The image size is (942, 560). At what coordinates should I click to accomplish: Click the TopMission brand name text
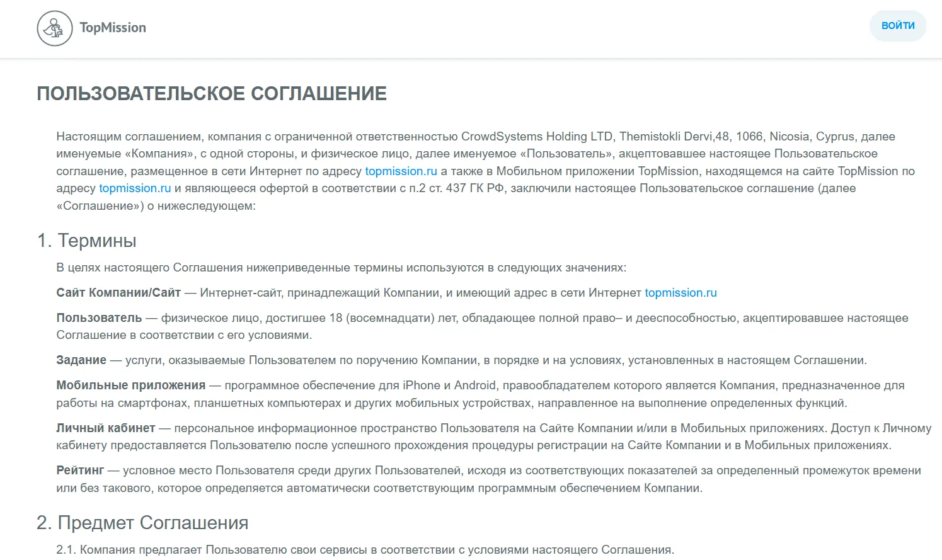(113, 28)
